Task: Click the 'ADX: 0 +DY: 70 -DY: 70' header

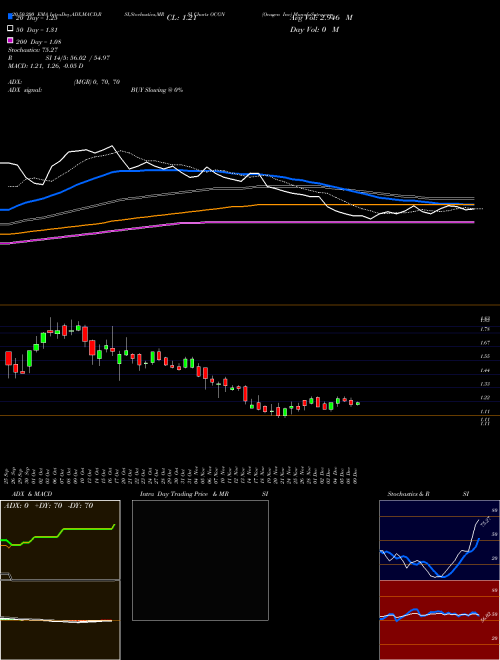Action: click(48, 506)
